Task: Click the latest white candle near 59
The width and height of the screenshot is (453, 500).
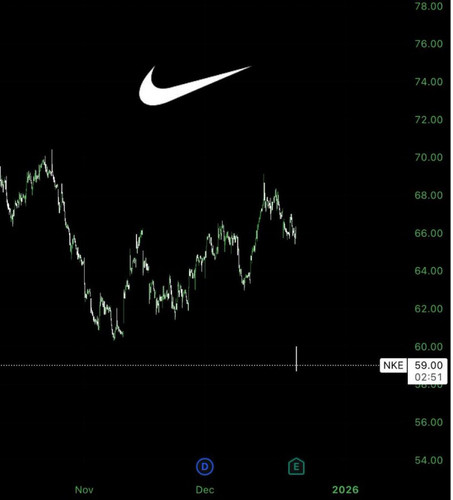Action: click(x=296, y=359)
